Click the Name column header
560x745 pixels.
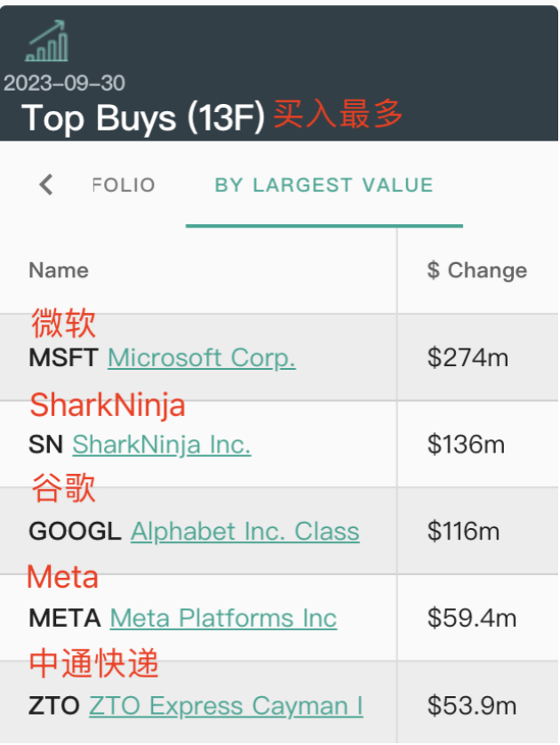pyautogui.click(x=59, y=270)
